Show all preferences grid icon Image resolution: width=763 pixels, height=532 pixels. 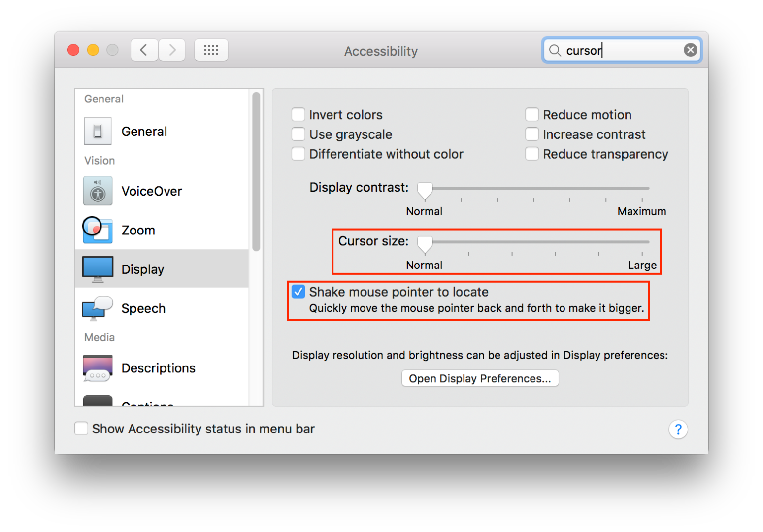pos(211,50)
